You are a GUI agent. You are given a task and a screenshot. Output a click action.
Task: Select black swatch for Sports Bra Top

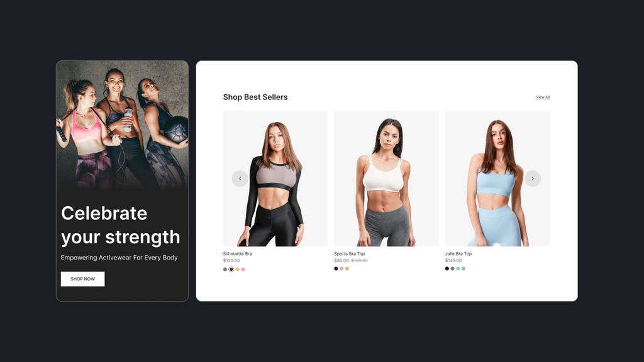tap(336, 269)
